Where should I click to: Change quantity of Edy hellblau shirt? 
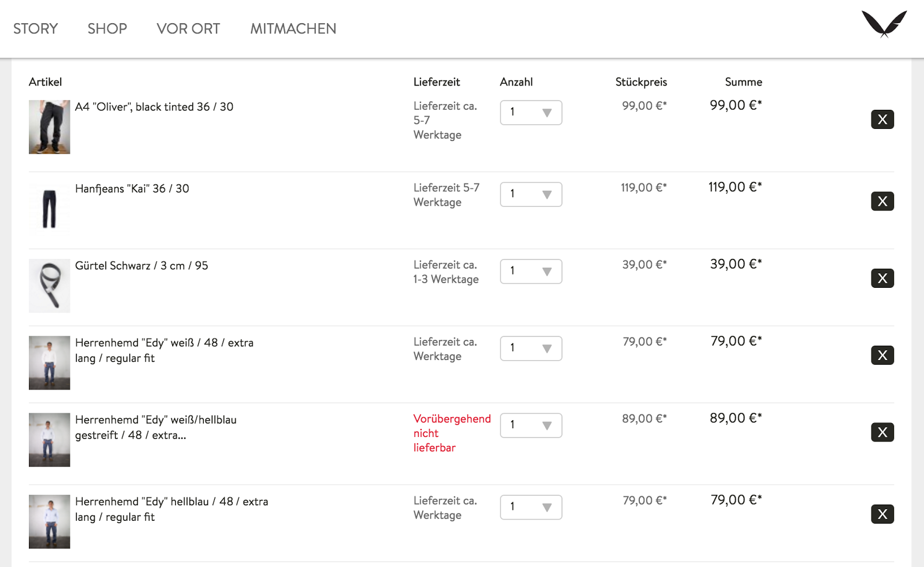[531, 507]
